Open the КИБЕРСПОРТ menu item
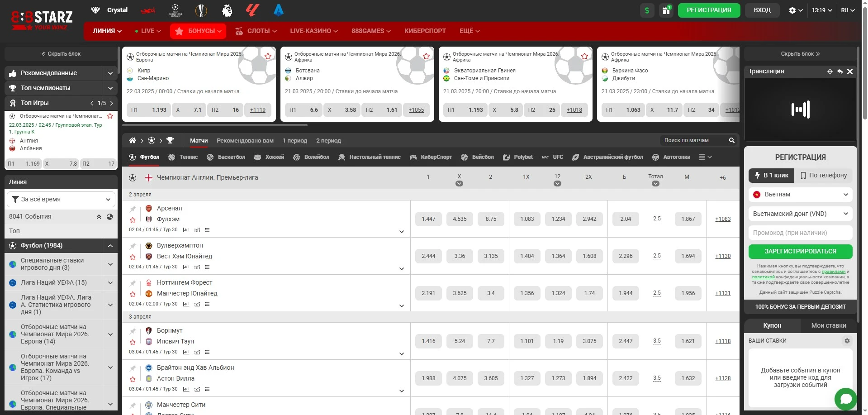868x415 pixels. point(425,31)
